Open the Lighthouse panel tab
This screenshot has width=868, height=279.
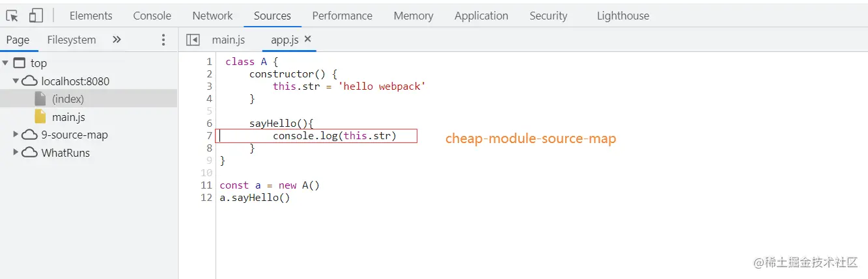(623, 16)
